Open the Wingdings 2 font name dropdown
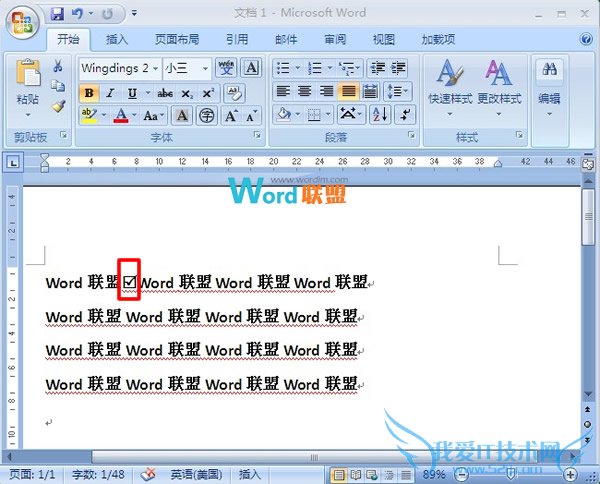 tap(155, 69)
